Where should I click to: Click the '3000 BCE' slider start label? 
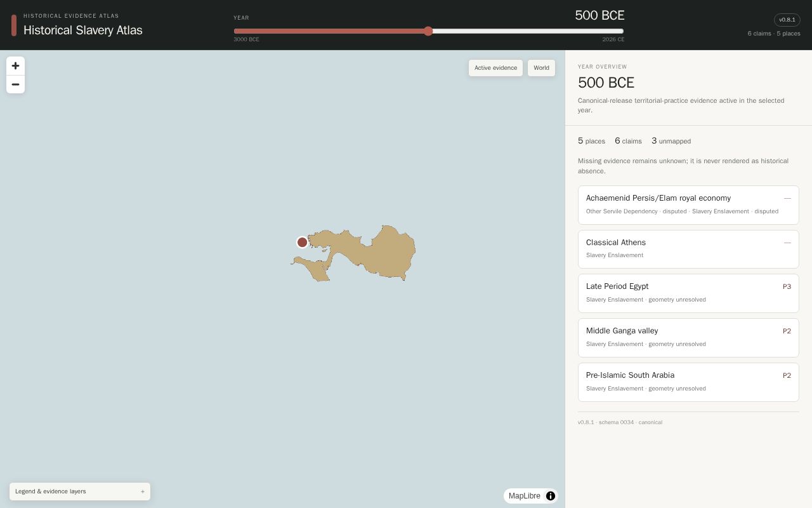246,39
